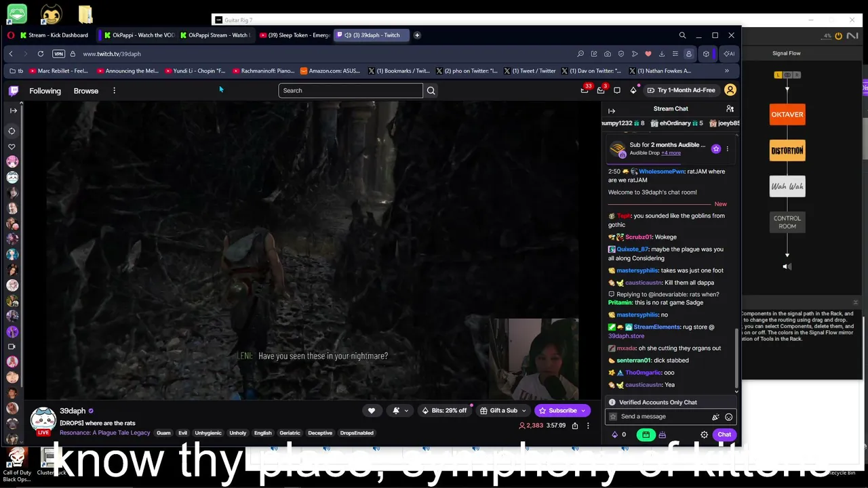Toggle the Aria AI sidebar button
The width and height of the screenshot is (868, 488).
click(729, 54)
